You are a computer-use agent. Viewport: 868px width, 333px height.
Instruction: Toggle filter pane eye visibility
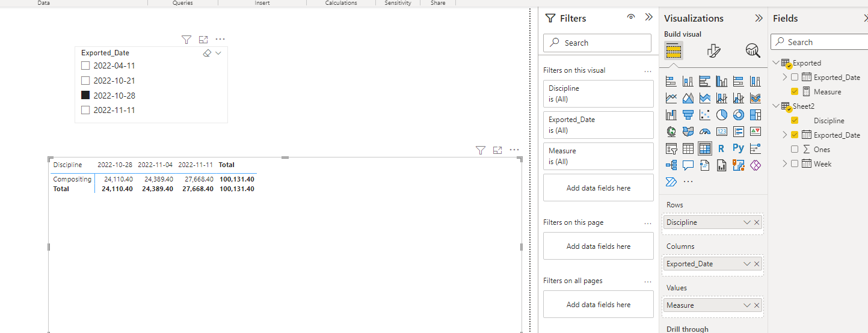coord(630,17)
